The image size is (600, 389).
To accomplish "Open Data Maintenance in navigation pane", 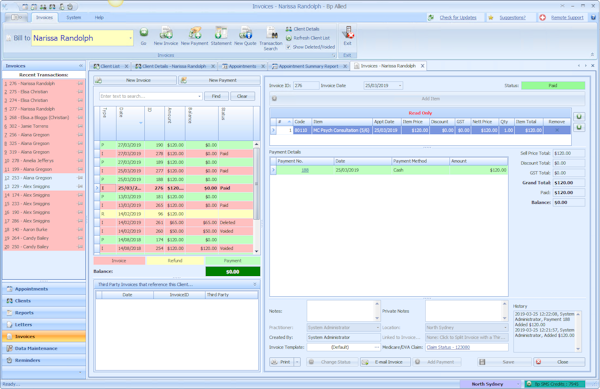I will (44, 348).
